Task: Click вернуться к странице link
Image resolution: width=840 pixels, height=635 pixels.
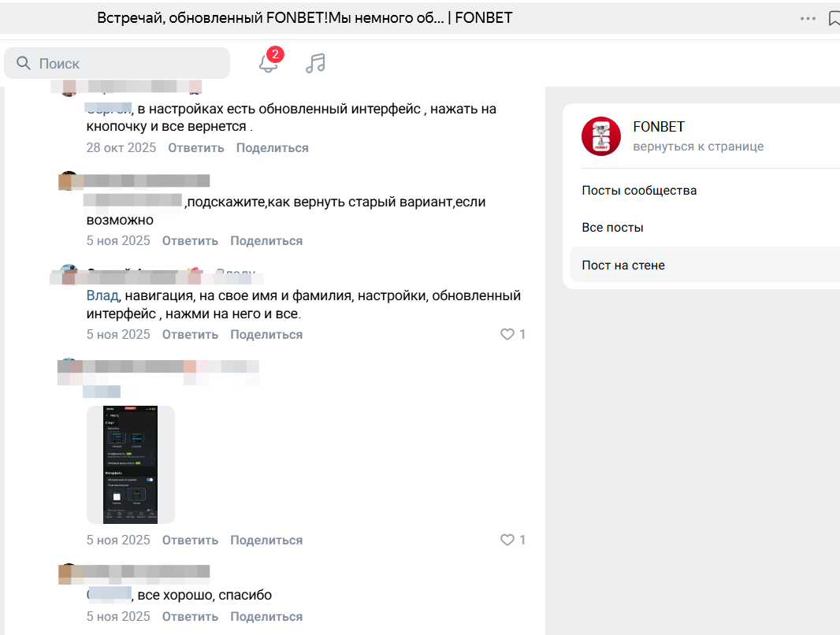Action: point(698,147)
